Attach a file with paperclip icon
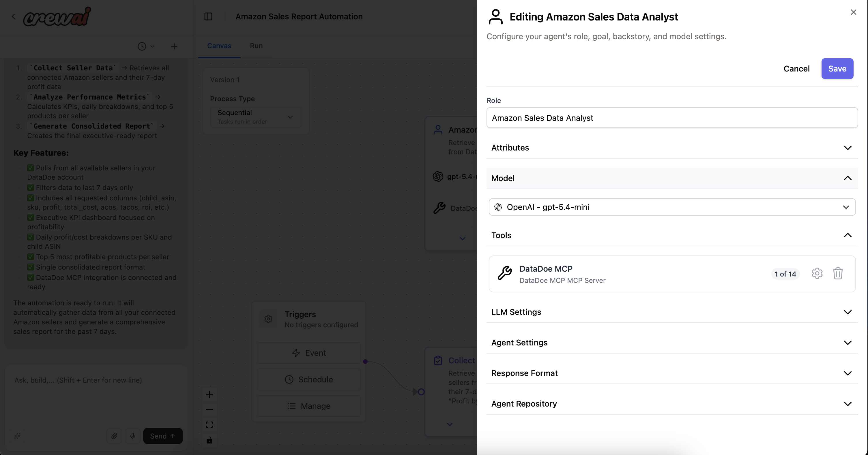This screenshot has height=455, width=868. pos(114,436)
